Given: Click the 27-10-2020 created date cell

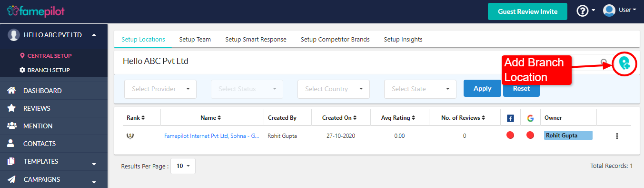Looking at the screenshot, I should tap(340, 136).
